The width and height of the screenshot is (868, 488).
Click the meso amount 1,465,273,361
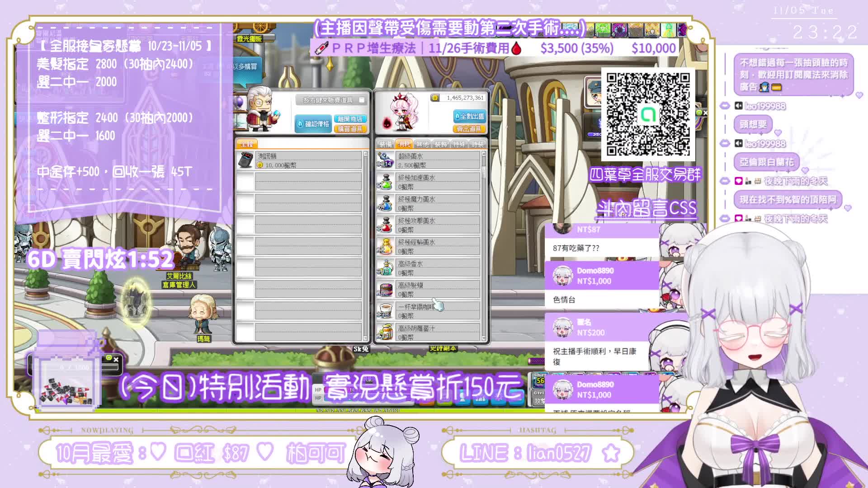pyautogui.click(x=465, y=98)
